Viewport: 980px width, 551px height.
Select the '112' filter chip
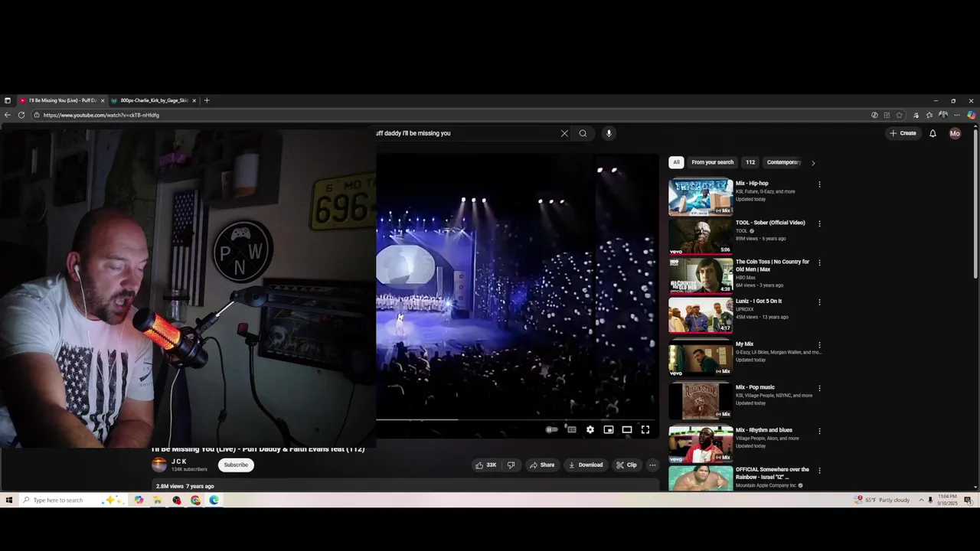pos(750,162)
